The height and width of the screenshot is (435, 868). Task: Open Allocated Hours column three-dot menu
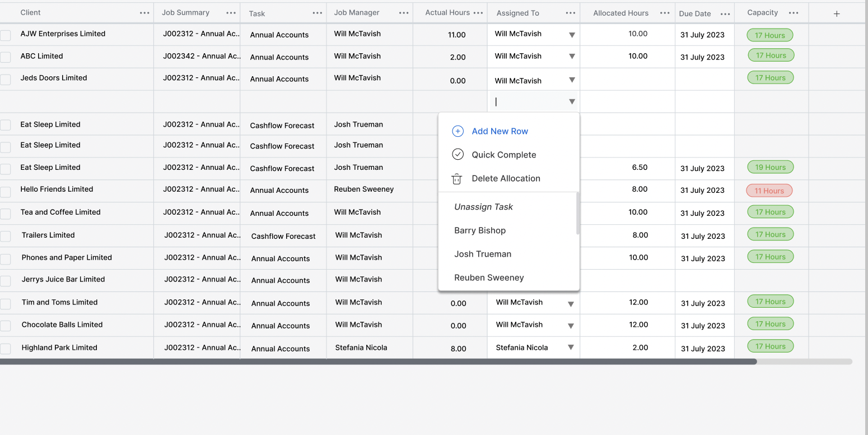(665, 13)
